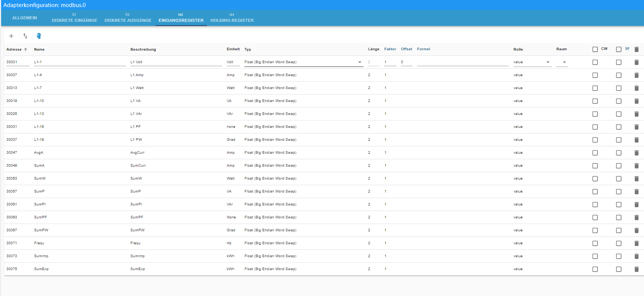Edit the description field L1 Volt

click(x=176, y=62)
